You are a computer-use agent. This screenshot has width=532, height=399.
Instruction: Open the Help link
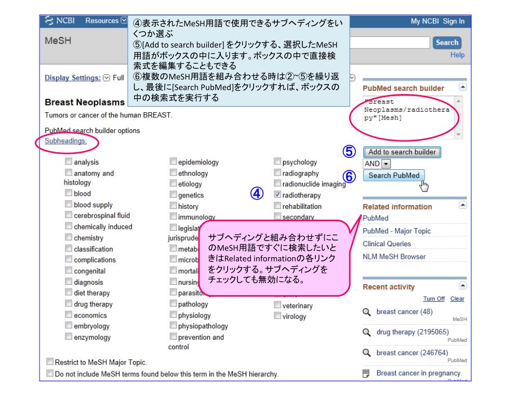pos(457,55)
